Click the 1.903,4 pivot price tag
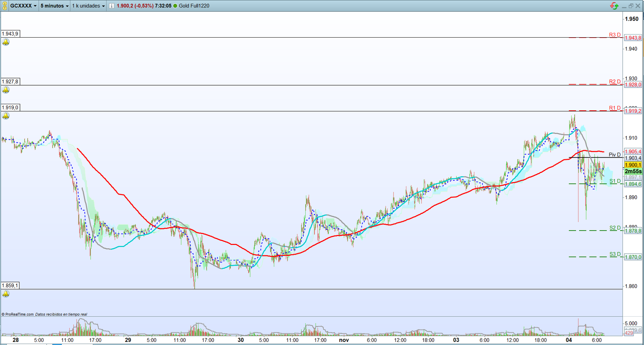Viewport: 644px width, 345px height. [633, 158]
